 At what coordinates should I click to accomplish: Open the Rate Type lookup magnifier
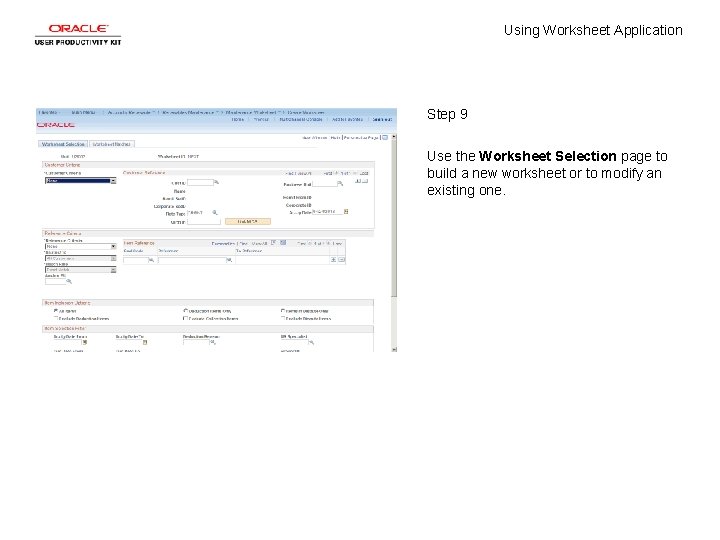pyautogui.click(x=214, y=213)
